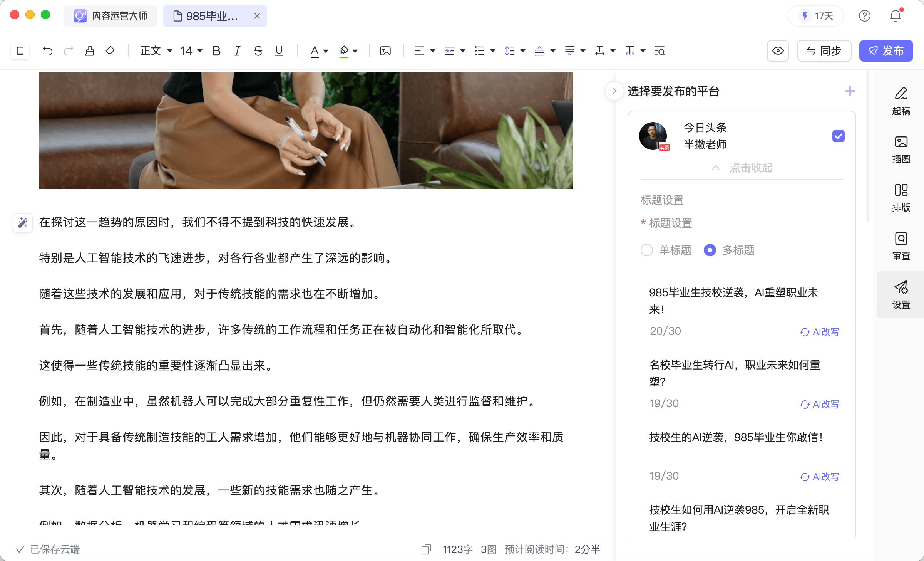Image resolution: width=924 pixels, height=561 pixels.
Task: Toggle strikethrough formatting
Action: (x=258, y=51)
